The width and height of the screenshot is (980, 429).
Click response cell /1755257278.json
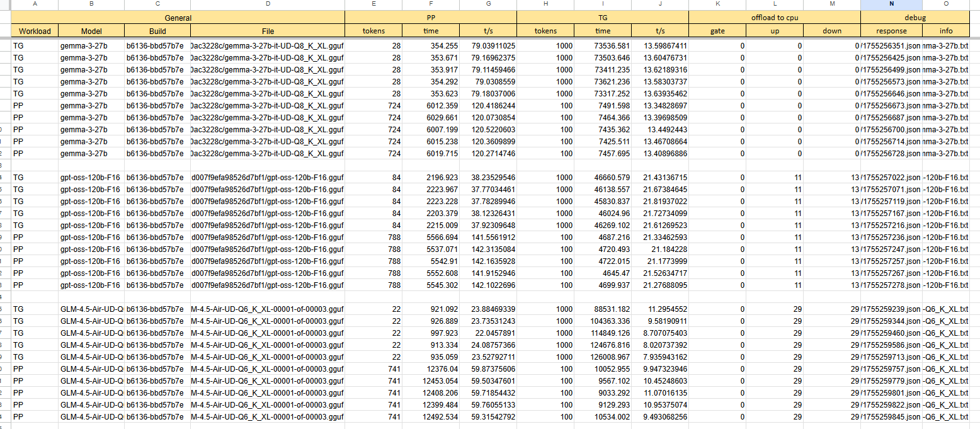891,285
